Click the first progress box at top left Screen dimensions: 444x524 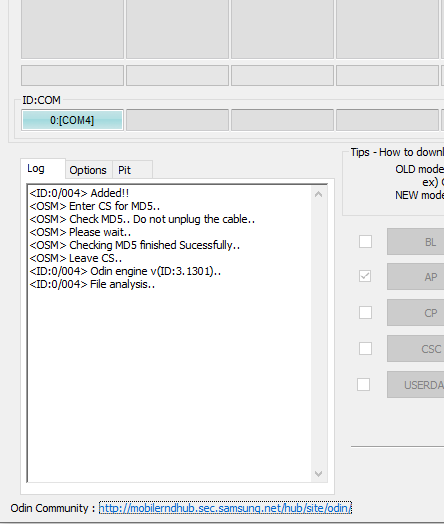pyautogui.click(x=72, y=29)
